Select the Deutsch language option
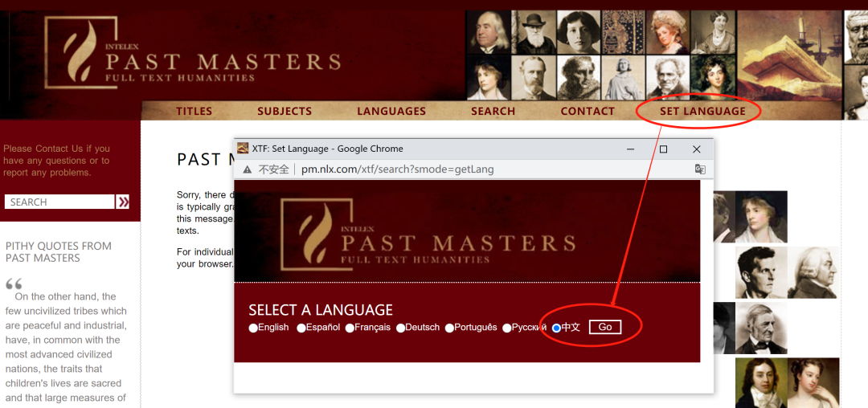 (400, 328)
